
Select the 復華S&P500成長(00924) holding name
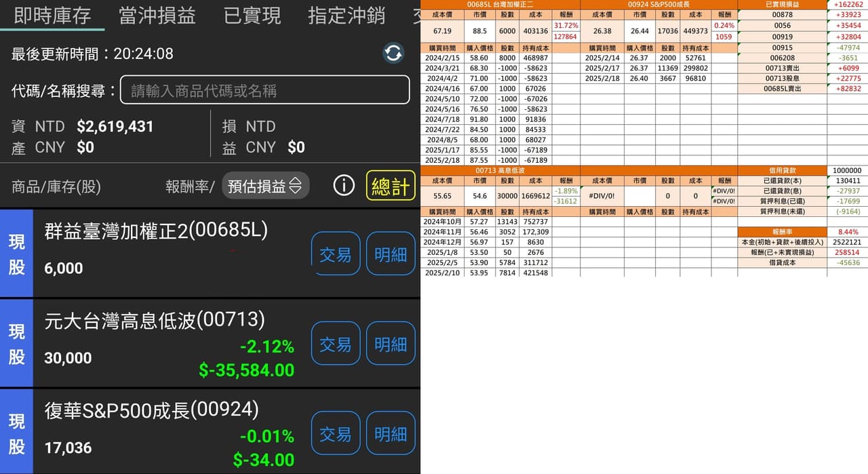pos(152,410)
